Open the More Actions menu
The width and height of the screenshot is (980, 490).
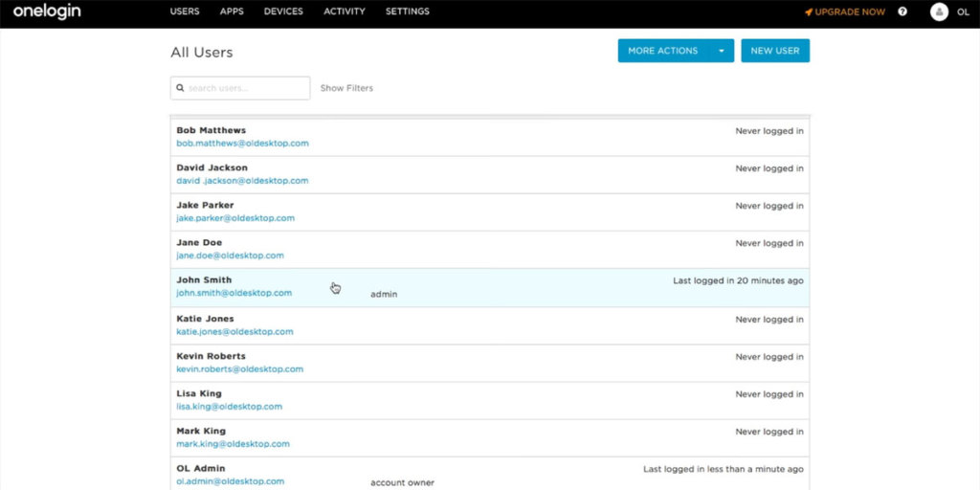(663, 51)
